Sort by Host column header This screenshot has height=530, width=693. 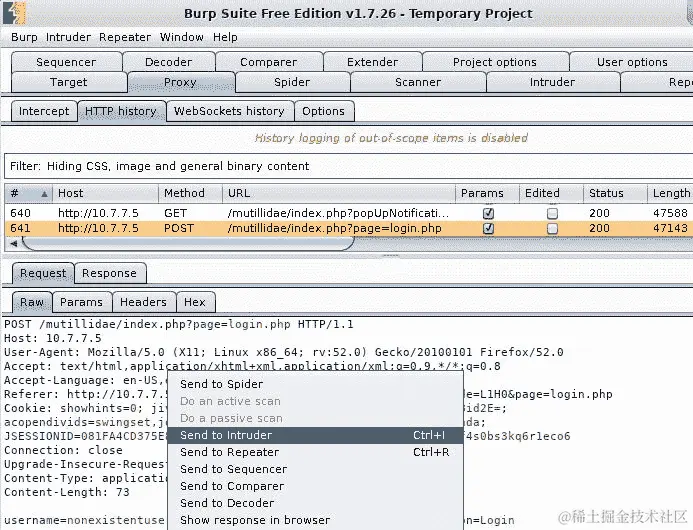point(105,193)
